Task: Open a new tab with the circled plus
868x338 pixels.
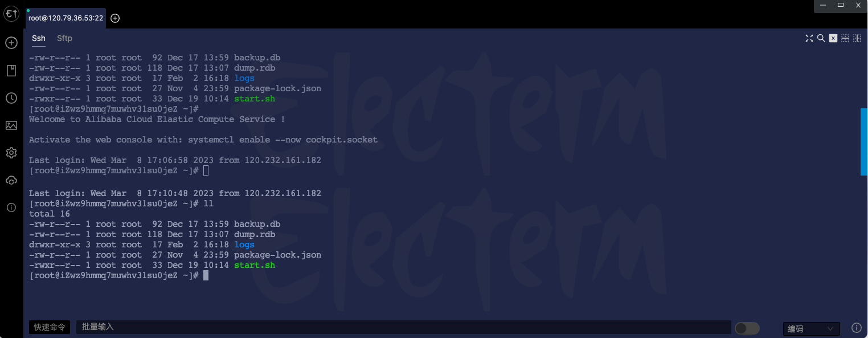Action: tap(114, 18)
